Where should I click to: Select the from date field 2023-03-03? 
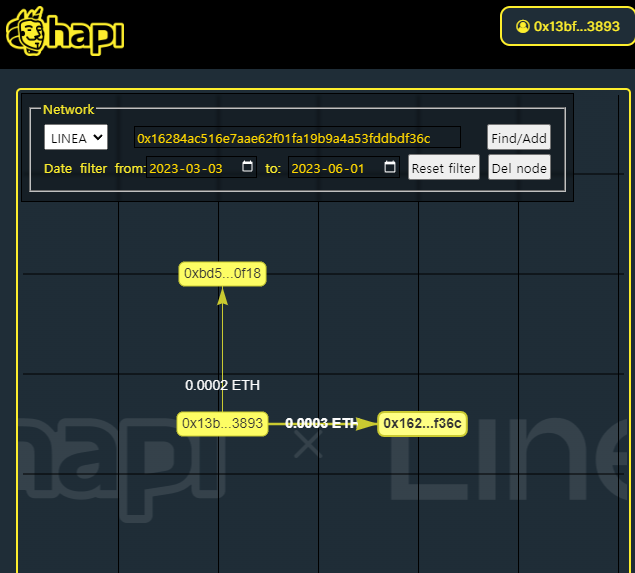[x=201, y=167]
